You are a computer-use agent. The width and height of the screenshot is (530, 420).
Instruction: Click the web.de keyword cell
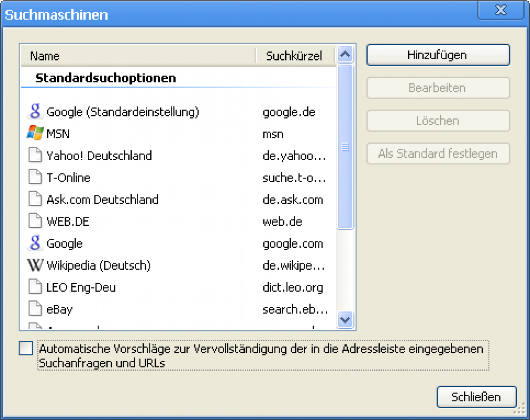[282, 222]
